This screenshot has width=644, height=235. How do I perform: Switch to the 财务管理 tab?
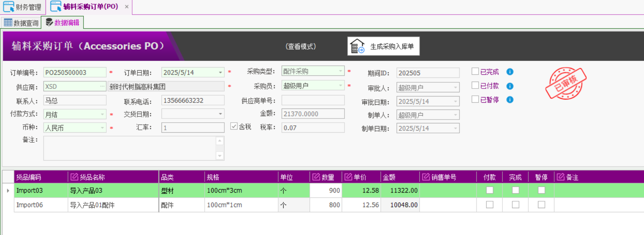pos(23,7)
